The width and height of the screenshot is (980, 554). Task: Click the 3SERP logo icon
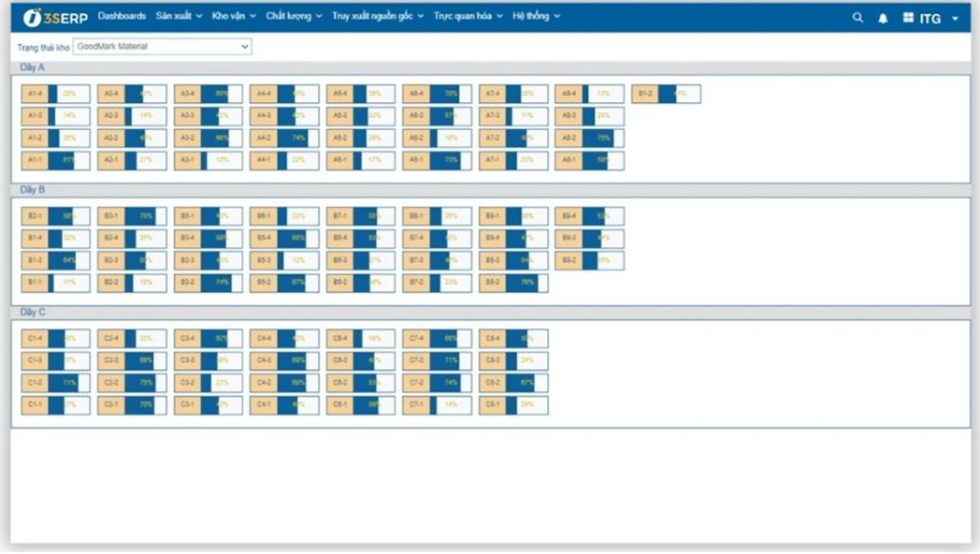tap(32, 17)
